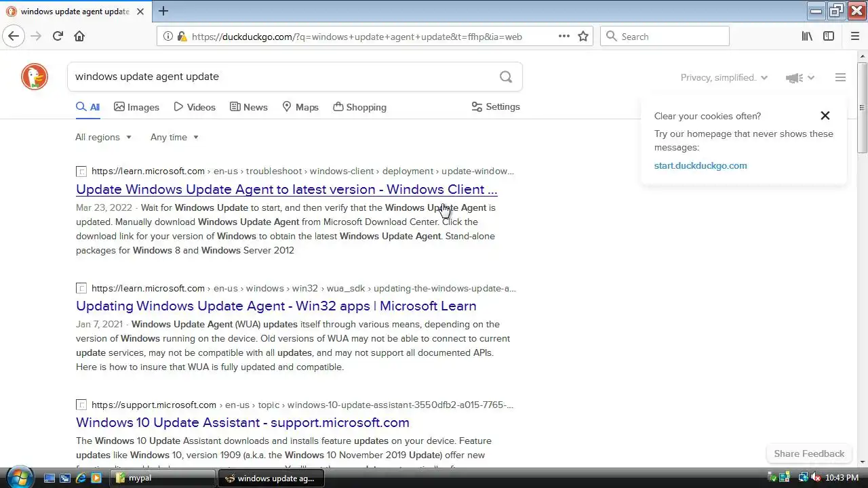The image size is (868, 488).
Task: Expand the All regions dropdown
Action: (x=103, y=137)
